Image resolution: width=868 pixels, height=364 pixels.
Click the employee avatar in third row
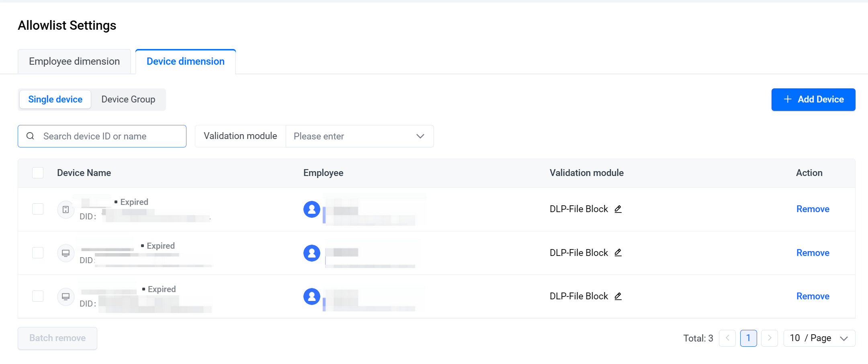[312, 297]
